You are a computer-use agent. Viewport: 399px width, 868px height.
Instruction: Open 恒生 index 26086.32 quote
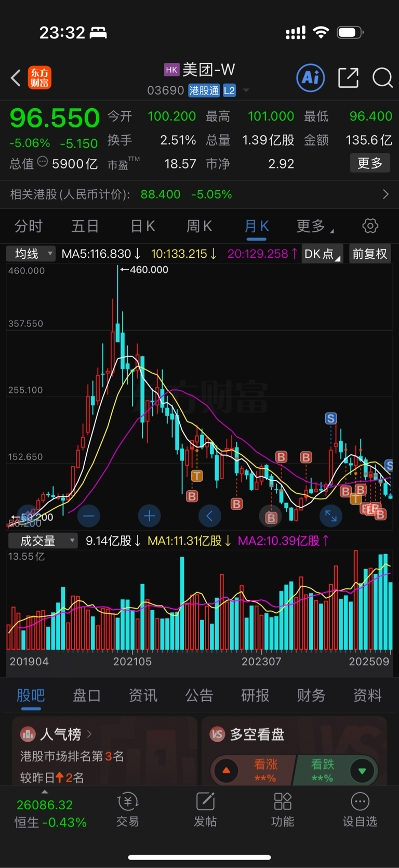coord(45,805)
